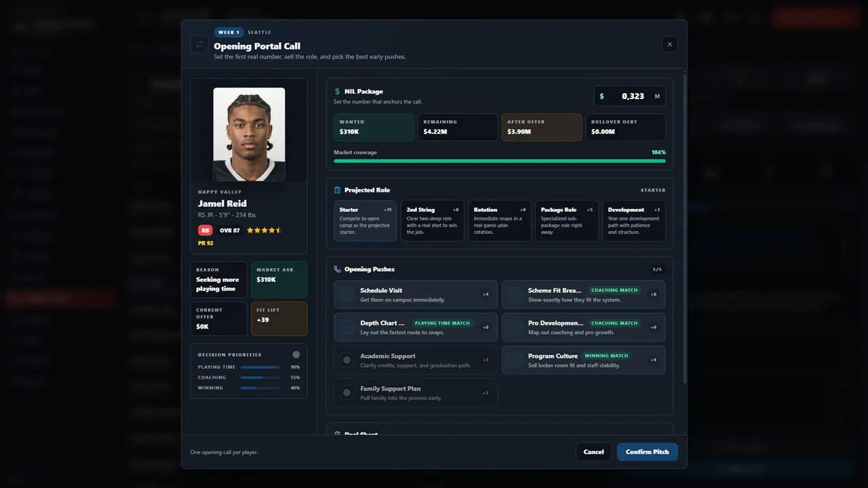The image size is (868, 488).
Task: Click the After Offer $3.90M tile
Action: point(542,127)
